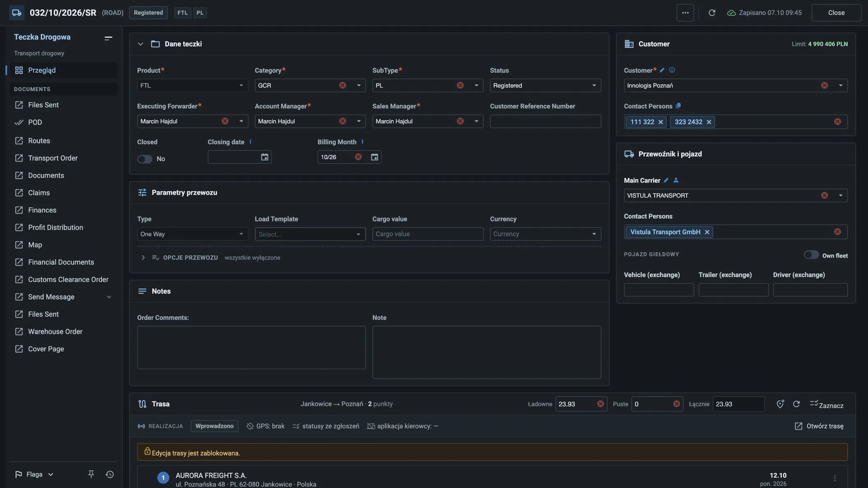
Task: Click into the Customer Reference Number field
Action: pos(545,121)
